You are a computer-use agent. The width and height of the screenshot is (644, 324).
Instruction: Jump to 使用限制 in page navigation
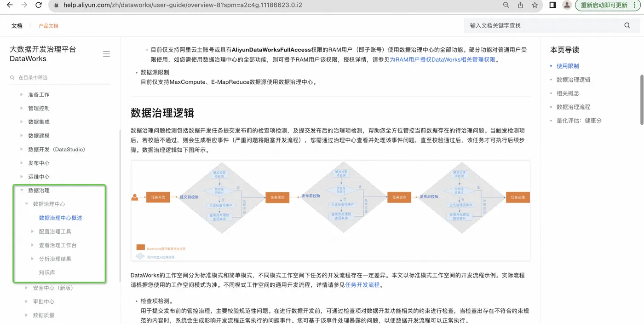coord(568,66)
